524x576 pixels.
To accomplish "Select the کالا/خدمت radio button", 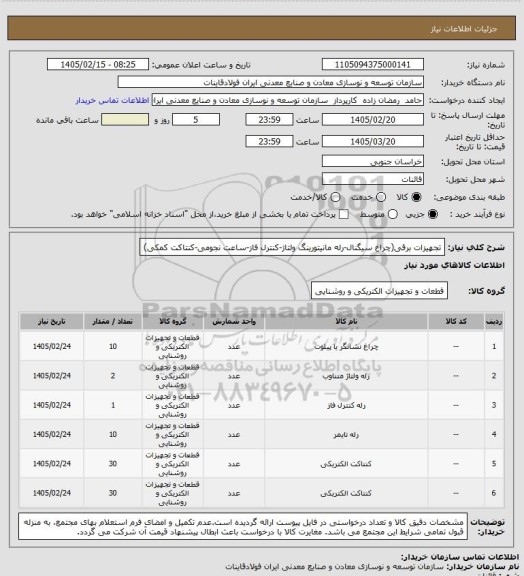I will (x=335, y=197).
